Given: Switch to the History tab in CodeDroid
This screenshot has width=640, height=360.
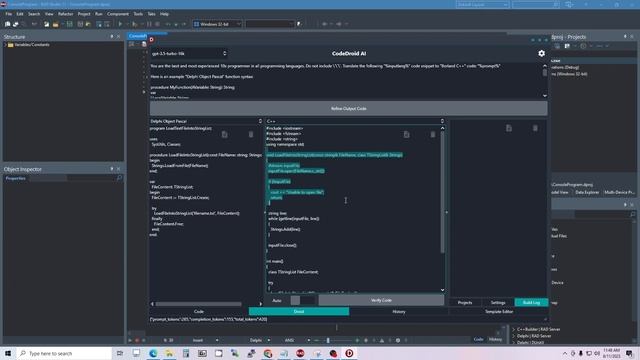Looking at the screenshot, I should pos(399,311).
